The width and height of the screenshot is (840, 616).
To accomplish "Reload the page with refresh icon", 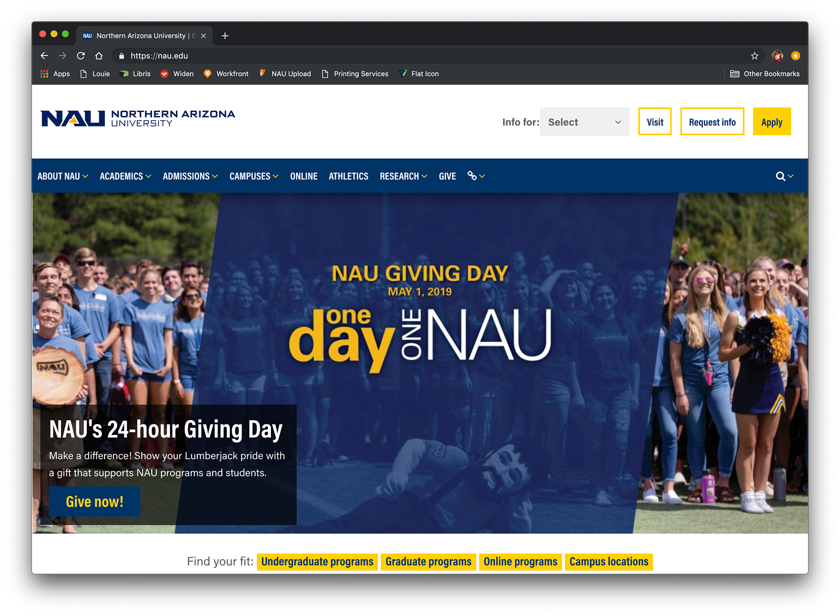I will tap(80, 56).
